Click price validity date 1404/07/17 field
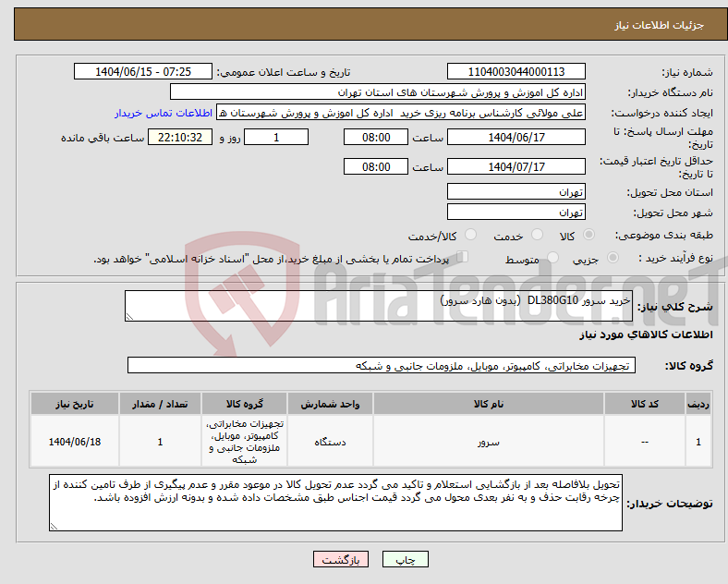Viewport: 728px width, 584px height. [x=516, y=166]
